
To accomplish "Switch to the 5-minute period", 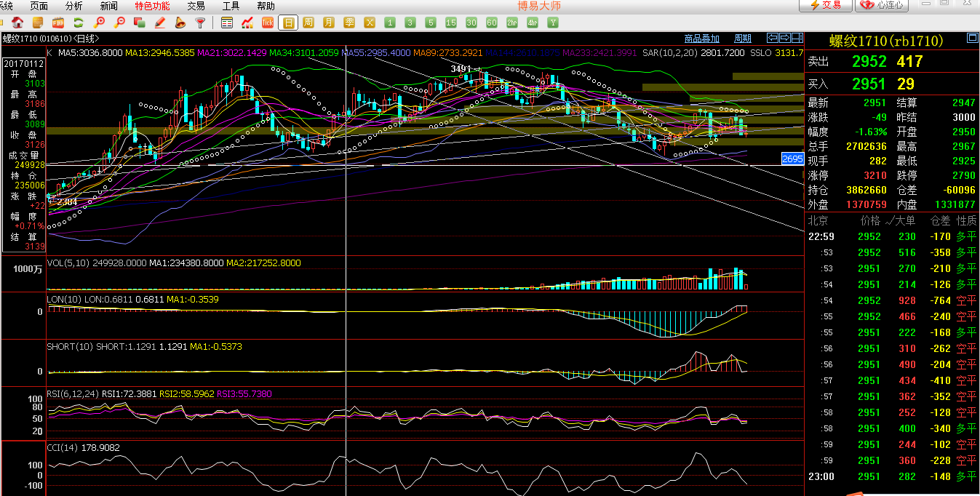I will 431,23.
